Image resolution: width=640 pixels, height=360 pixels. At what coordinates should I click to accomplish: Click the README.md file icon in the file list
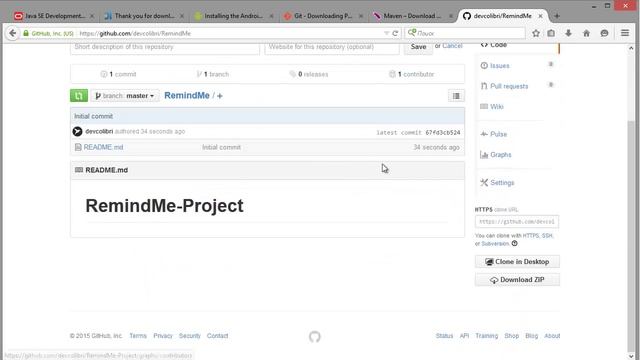[78, 147]
